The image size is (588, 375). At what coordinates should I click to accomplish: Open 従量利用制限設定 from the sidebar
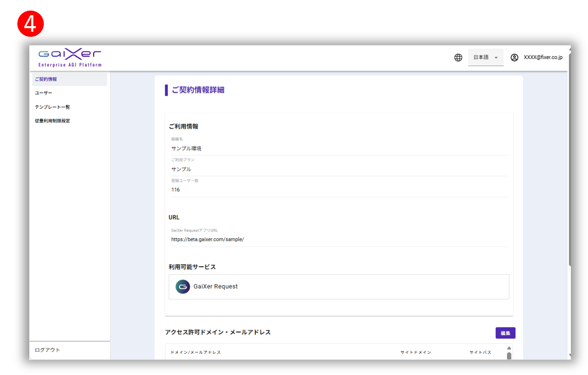[x=52, y=121]
